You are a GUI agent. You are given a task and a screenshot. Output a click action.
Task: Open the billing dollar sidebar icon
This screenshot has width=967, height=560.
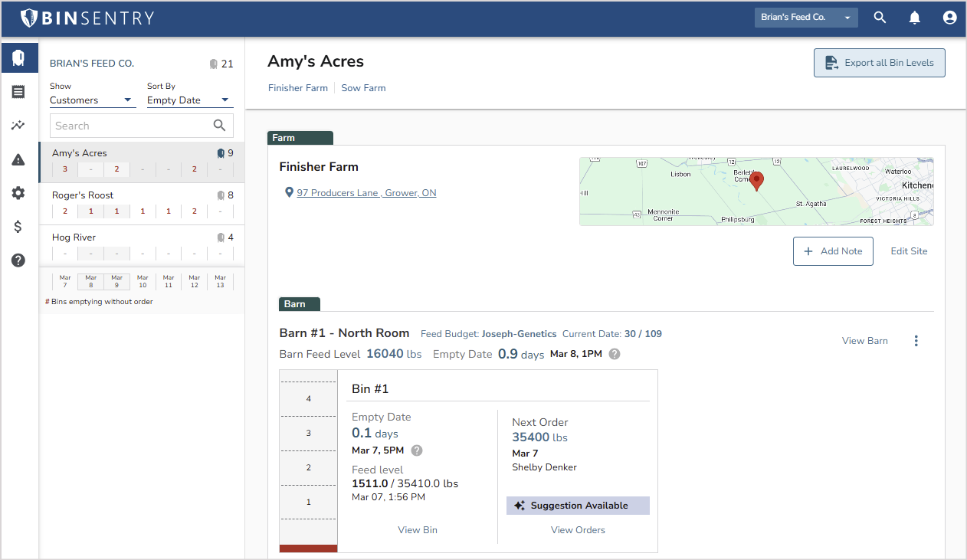[x=18, y=227]
